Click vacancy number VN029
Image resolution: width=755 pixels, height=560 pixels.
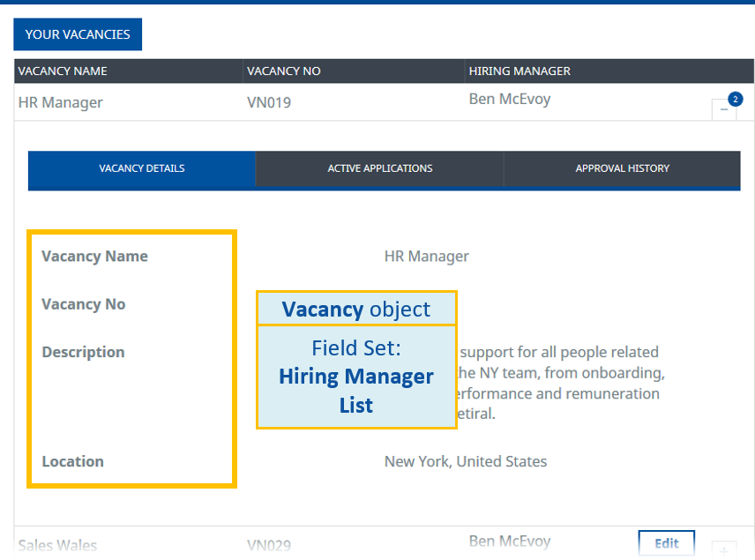[269, 546]
